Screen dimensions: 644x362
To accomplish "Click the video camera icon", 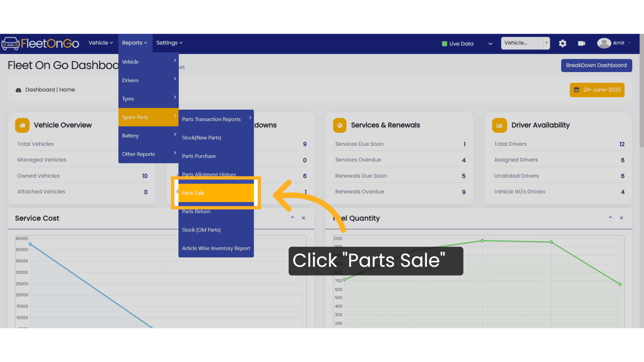I will [x=582, y=43].
